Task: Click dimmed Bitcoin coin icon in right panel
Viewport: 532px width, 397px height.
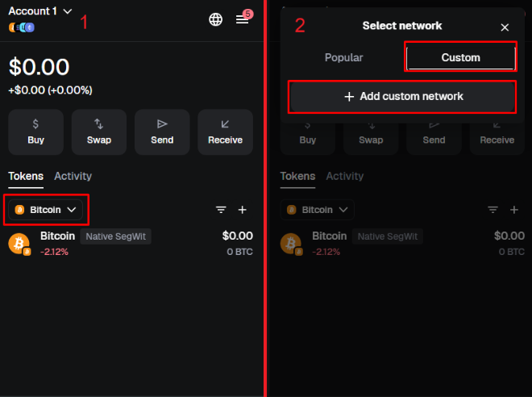Action: point(291,244)
